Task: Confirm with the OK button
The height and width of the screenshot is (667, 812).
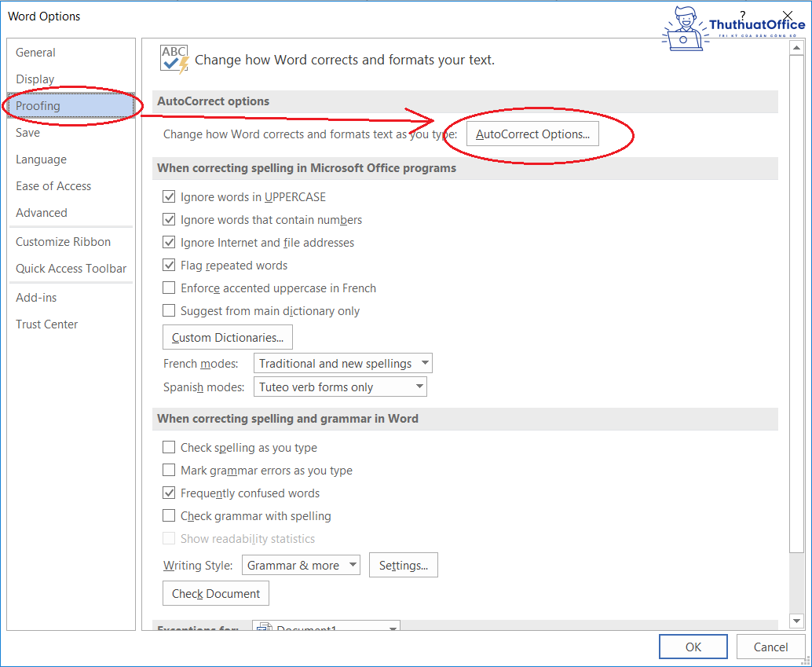Action: point(693,647)
